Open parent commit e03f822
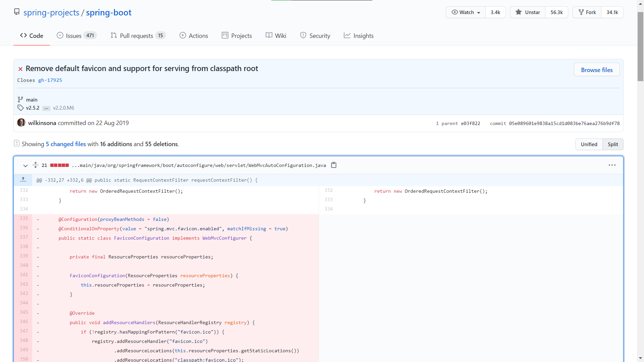The width and height of the screenshot is (644, 362). pos(470,123)
